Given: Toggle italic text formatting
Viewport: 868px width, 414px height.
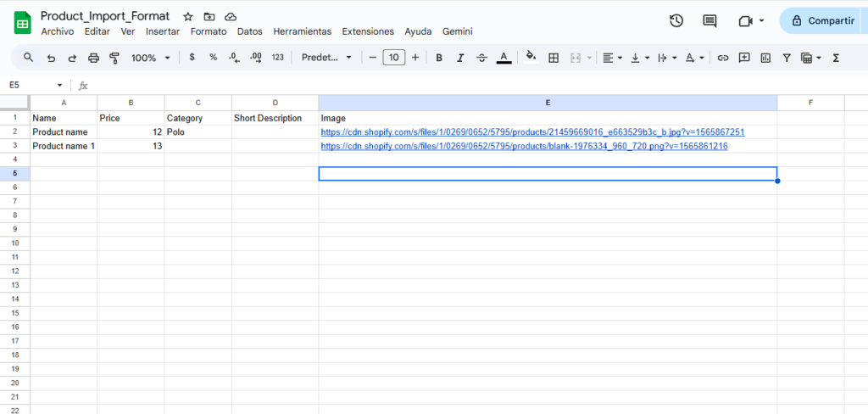Looking at the screenshot, I should (460, 58).
